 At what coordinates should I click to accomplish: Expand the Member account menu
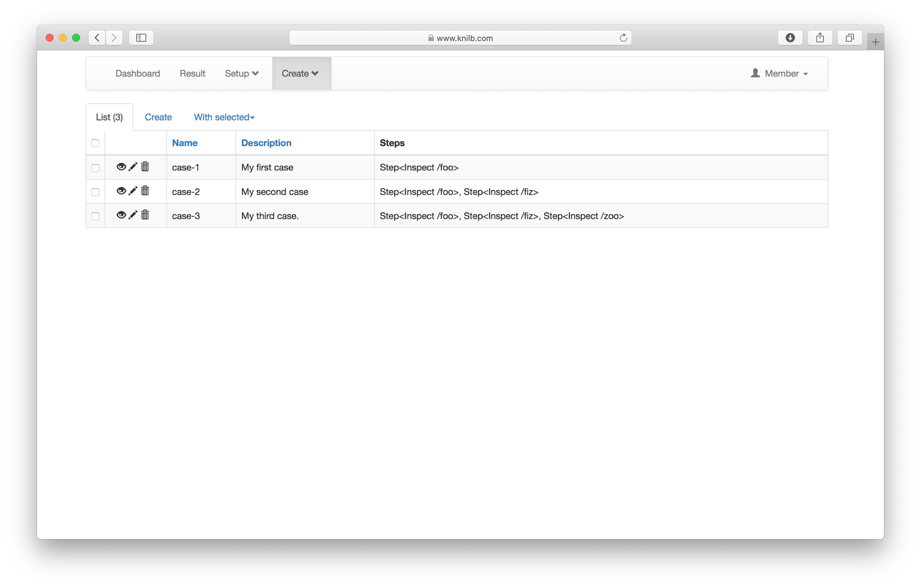tap(779, 73)
